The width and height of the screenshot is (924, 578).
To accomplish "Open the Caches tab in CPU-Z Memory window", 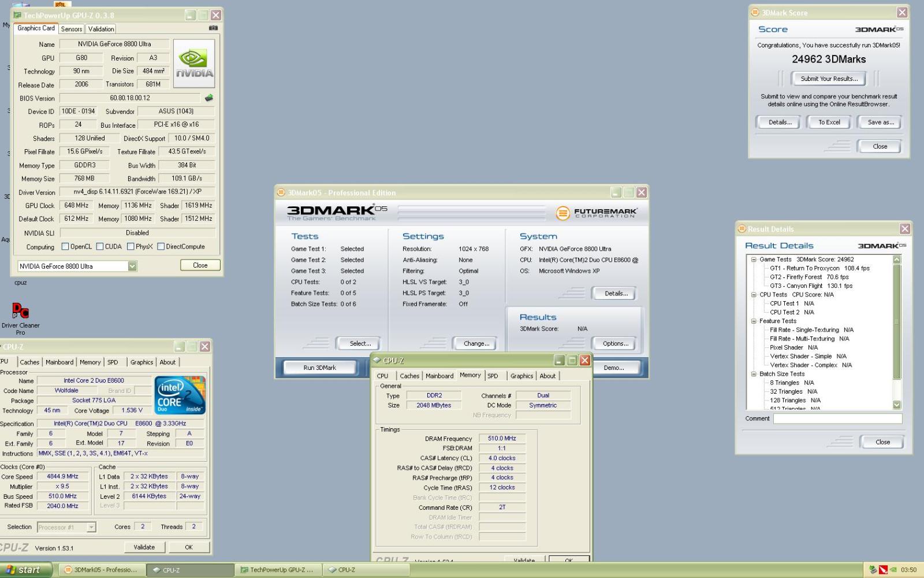I will click(409, 376).
